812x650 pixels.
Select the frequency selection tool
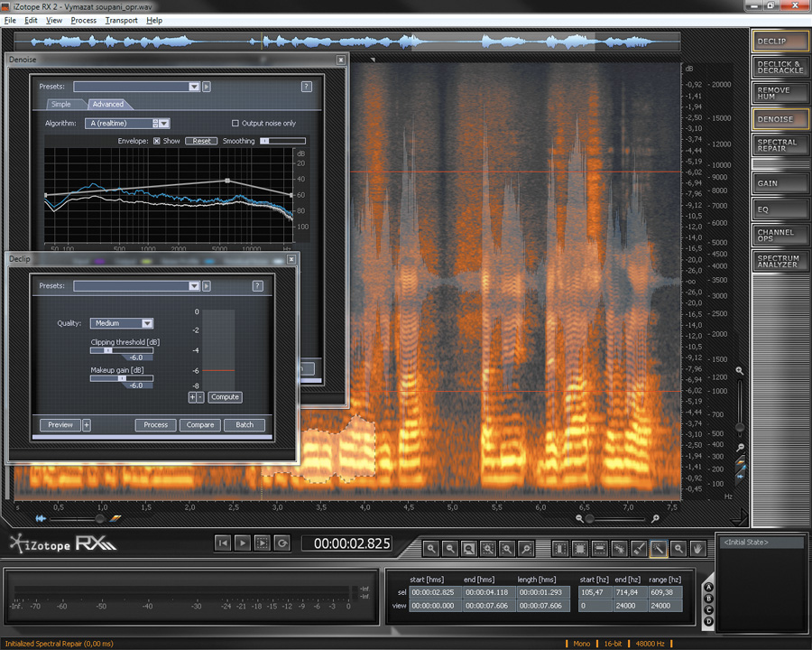(x=599, y=548)
